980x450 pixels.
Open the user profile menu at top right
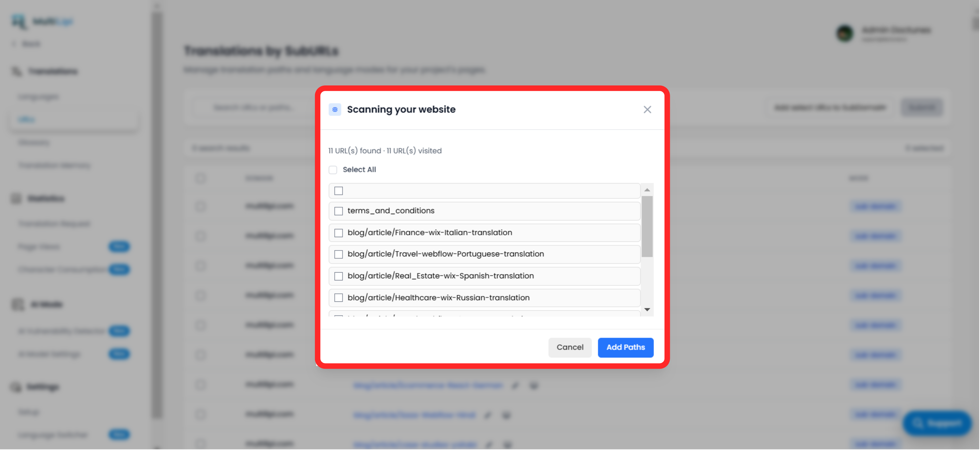tap(845, 34)
